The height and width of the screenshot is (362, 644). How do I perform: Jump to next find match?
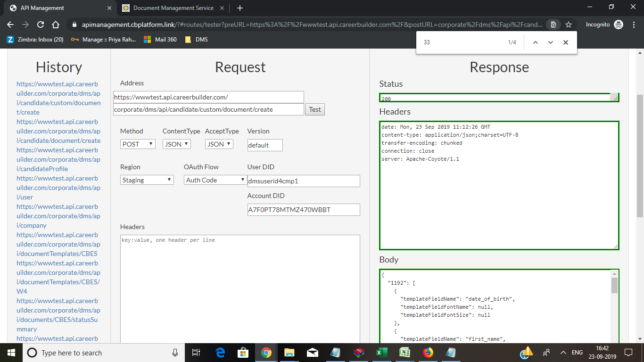(x=550, y=42)
